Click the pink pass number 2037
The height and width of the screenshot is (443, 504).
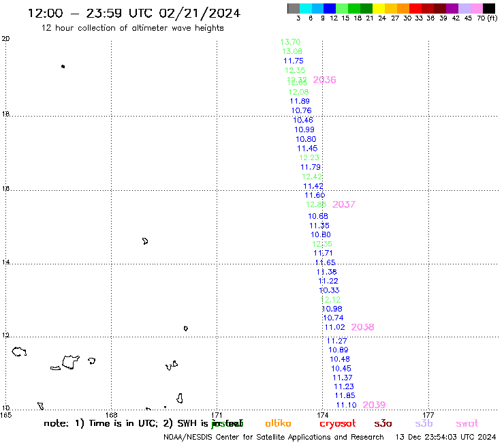pyautogui.click(x=344, y=204)
